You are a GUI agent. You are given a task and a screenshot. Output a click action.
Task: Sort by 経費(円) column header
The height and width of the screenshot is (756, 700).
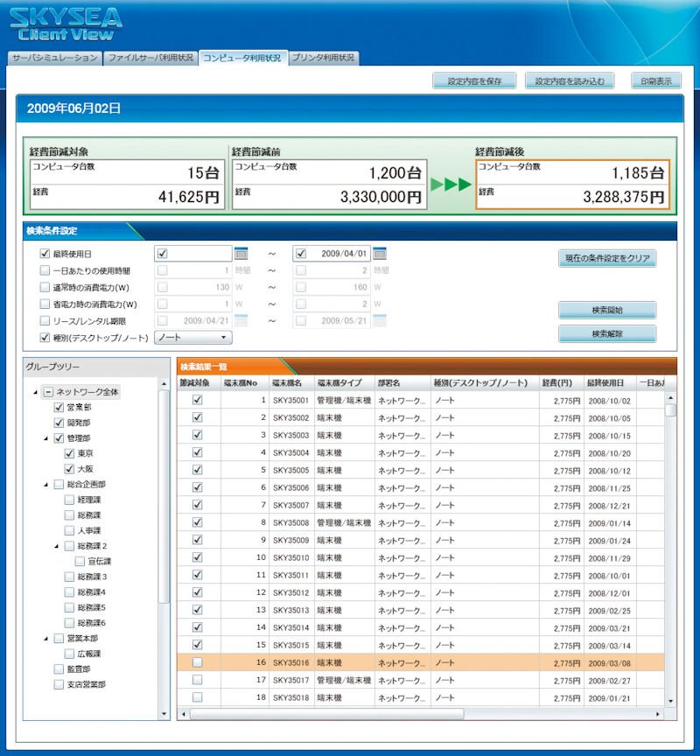coord(561,383)
